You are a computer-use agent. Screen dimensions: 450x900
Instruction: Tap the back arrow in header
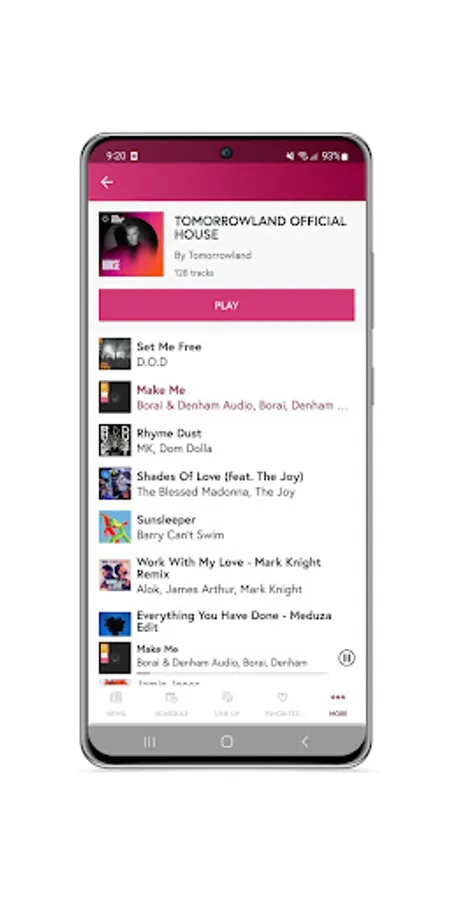pyautogui.click(x=106, y=183)
